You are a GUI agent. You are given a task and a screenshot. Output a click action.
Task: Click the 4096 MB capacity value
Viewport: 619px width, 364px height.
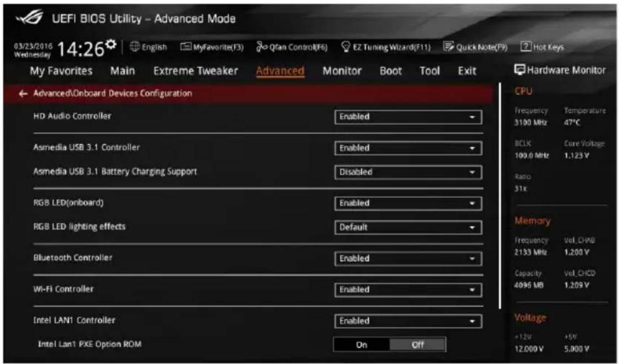pos(529,285)
